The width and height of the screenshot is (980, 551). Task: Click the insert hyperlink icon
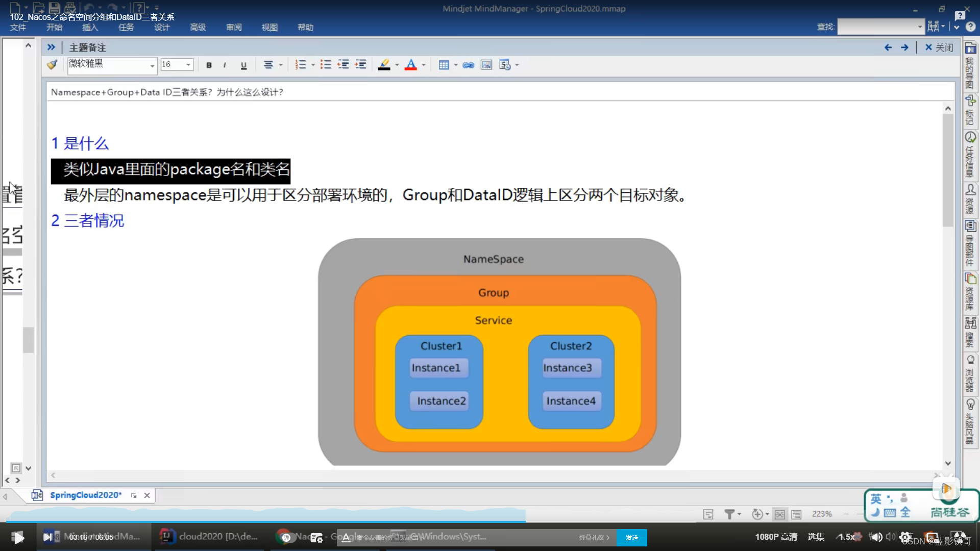point(468,65)
